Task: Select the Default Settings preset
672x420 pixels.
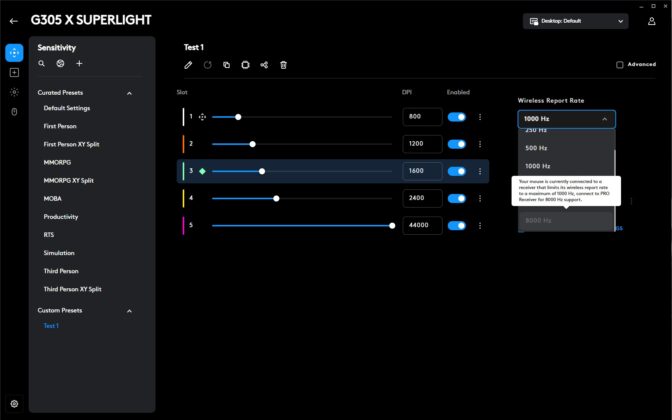Action: 67,108
